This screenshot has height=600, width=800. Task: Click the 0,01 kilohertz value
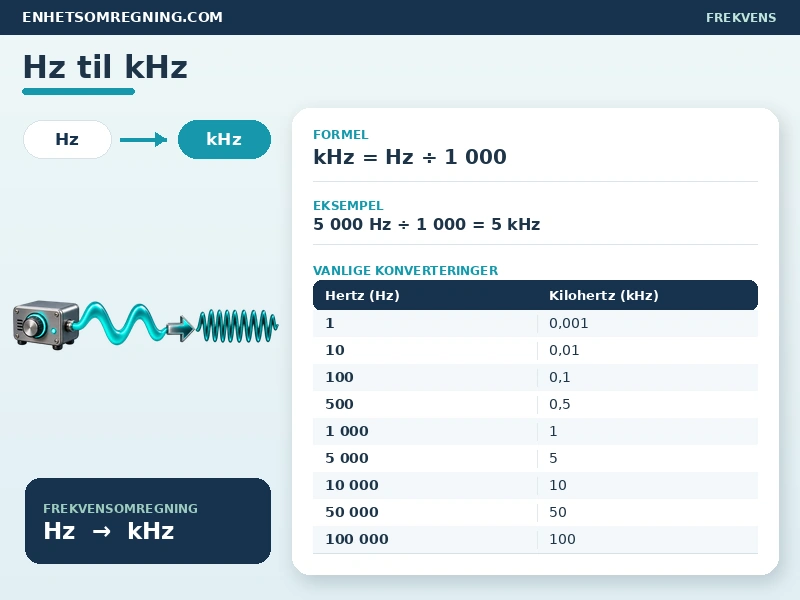[x=564, y=351]
